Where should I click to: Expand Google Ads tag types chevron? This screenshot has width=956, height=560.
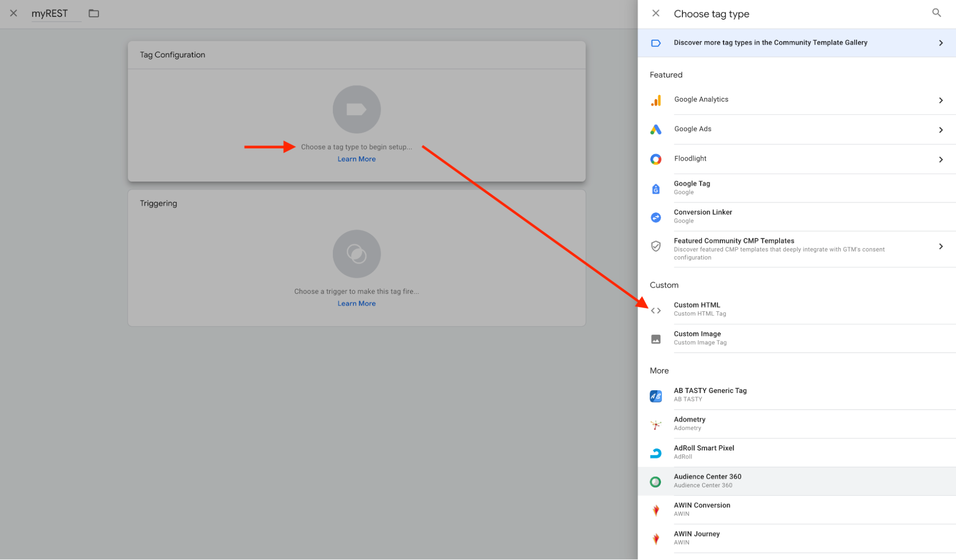[940, 130]
